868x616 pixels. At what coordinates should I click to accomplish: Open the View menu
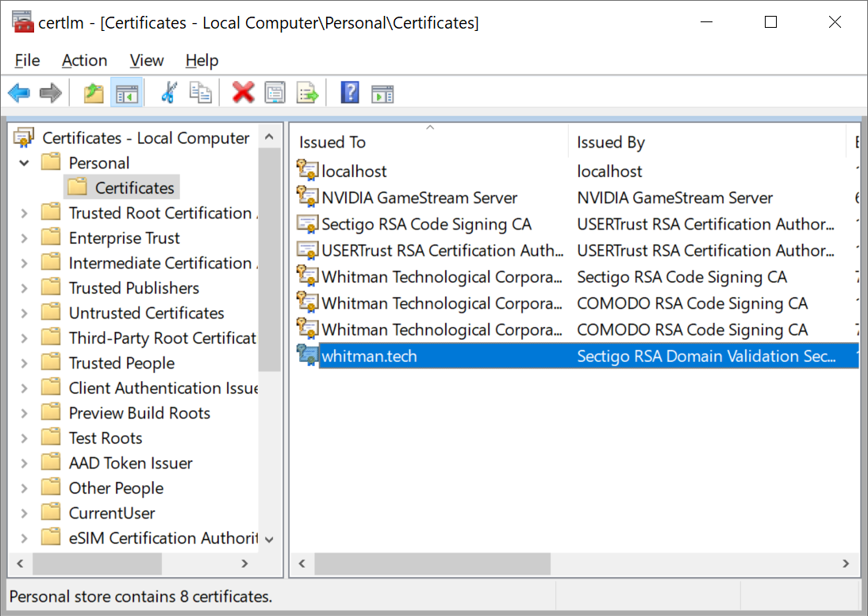tap(147, 60)
